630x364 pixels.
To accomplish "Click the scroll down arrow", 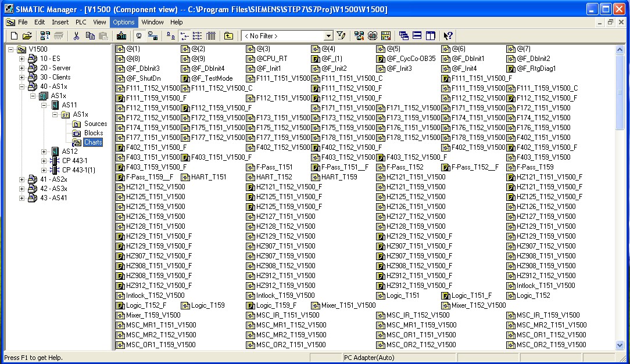I will tap(620, 345).
